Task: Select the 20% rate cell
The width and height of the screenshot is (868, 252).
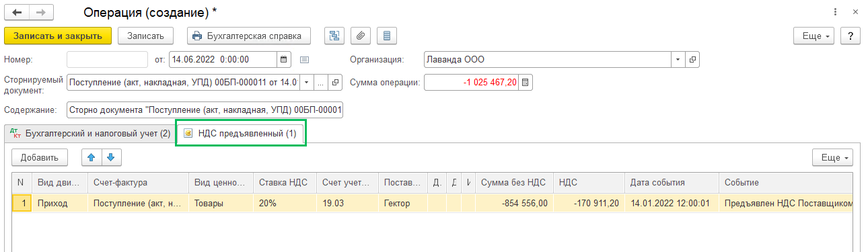Action: click(x=285, y=203)
